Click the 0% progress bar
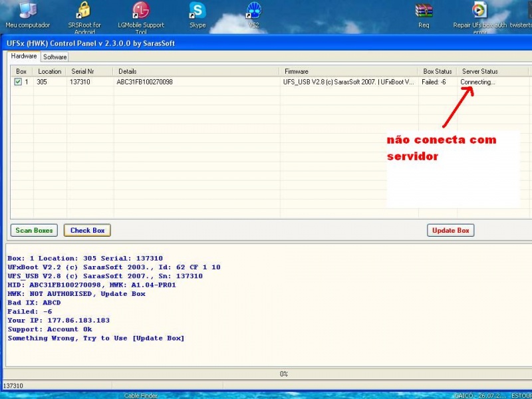 point(267,374)
